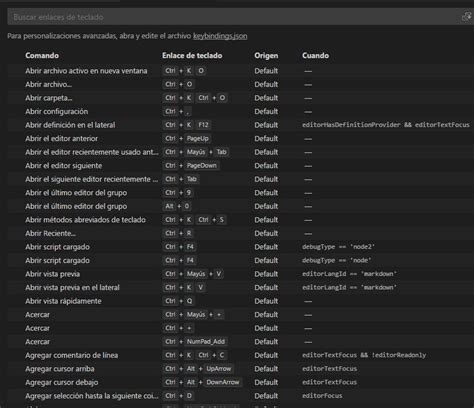Select the 'Agregar cursor arriba' command
The width and height of the screenshot is (474, 408).
pos(60,369)
